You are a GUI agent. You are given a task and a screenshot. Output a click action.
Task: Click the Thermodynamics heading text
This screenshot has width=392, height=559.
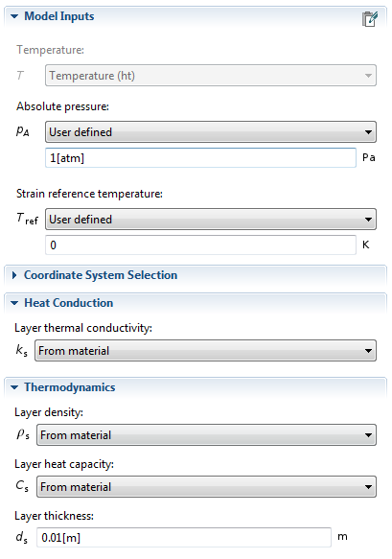(70, 387)
